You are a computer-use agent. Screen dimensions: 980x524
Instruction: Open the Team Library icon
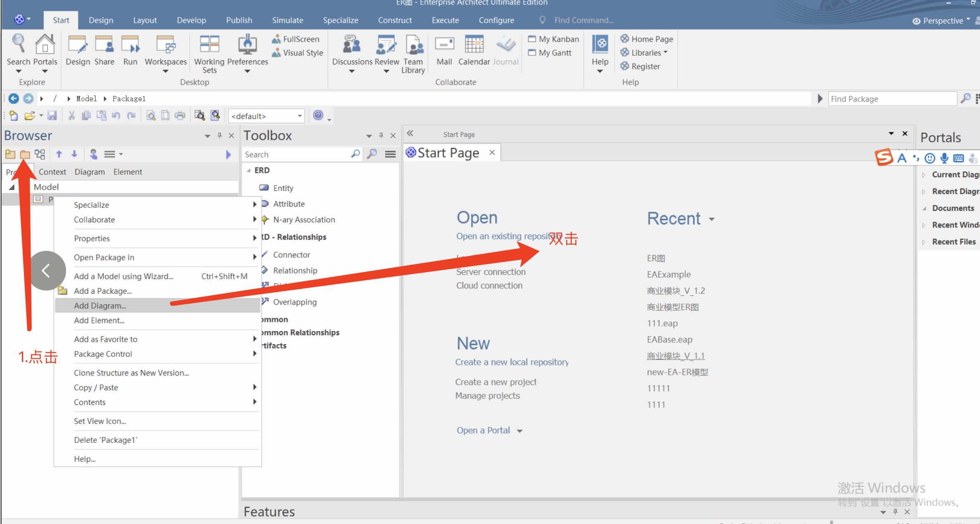[414, 44]
